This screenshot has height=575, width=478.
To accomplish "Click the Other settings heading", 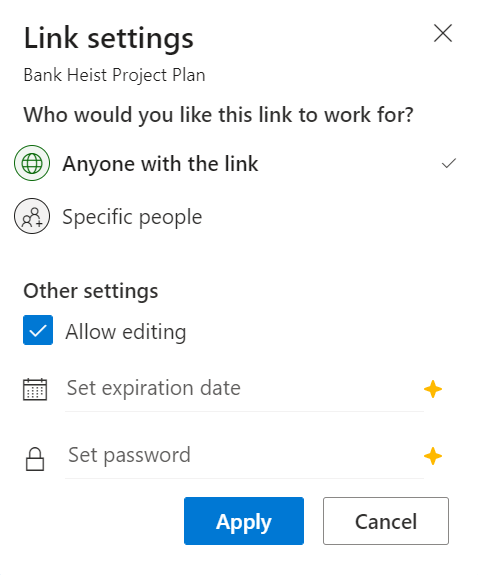I will coord(91,291).
